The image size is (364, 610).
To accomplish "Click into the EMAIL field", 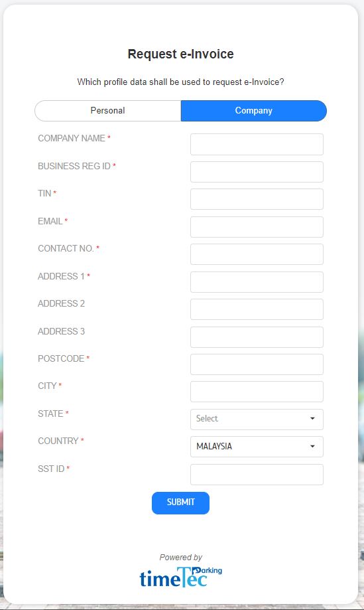I will pyautogui.click(x=257, y=227).
